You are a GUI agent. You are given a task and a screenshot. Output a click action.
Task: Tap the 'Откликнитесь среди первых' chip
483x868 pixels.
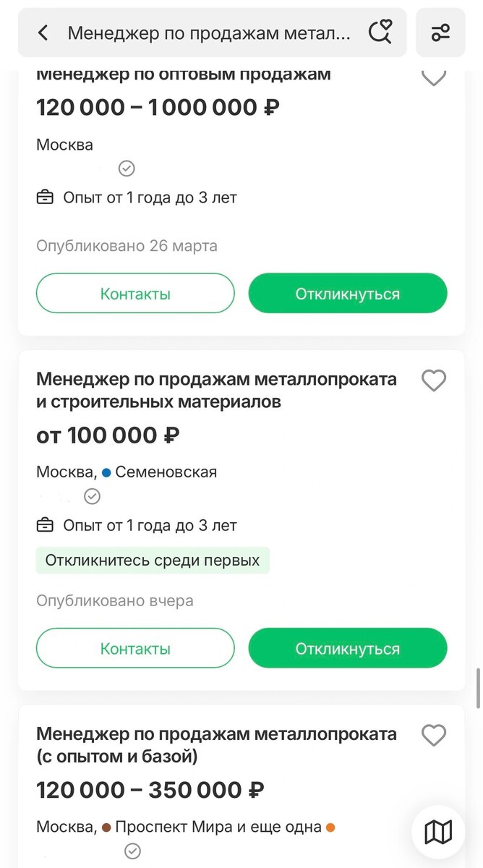(x=153, y=560)
